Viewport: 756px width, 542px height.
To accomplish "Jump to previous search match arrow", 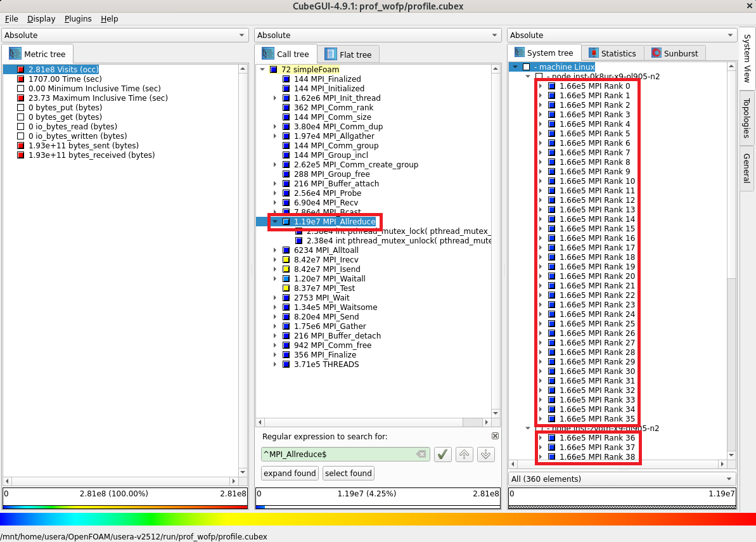I will [464, 454].
